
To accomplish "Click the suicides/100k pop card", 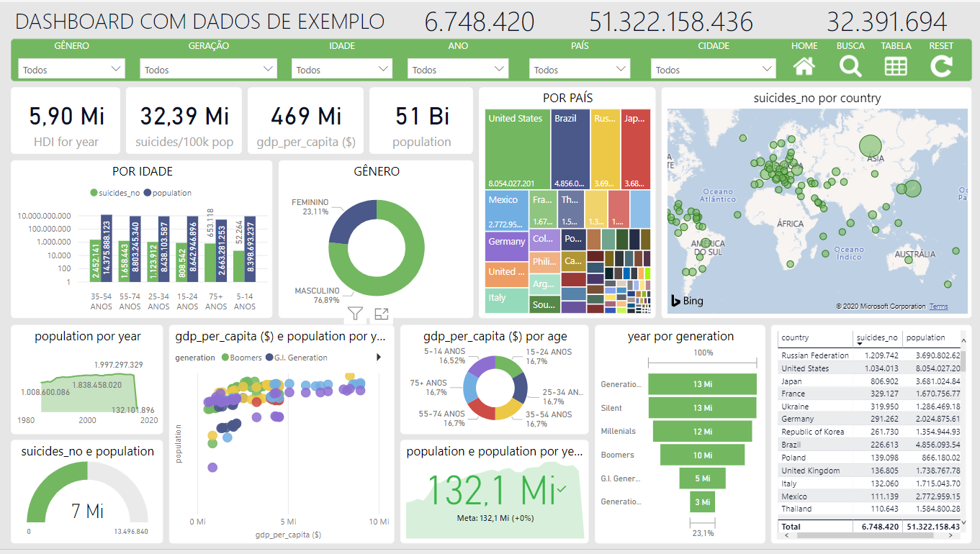I will [184, 121].
